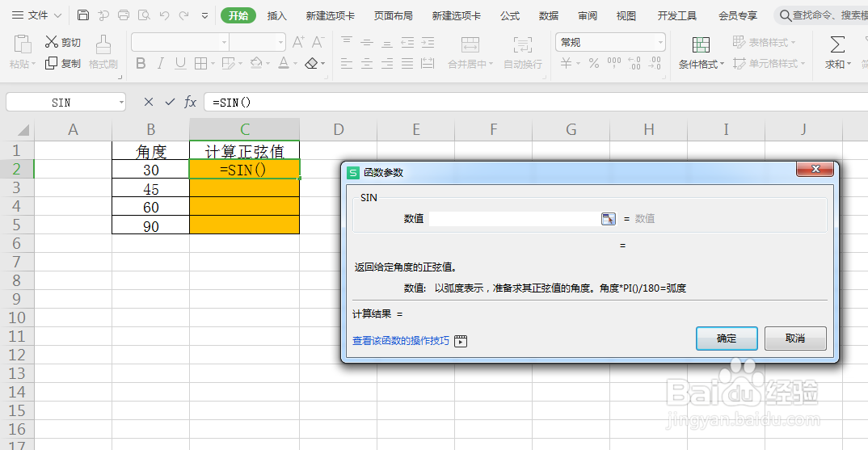Click 取消 button in function dialog
The width and height of the screenshot is (868, 450).
pyautogui.click(x=795, y=339)
